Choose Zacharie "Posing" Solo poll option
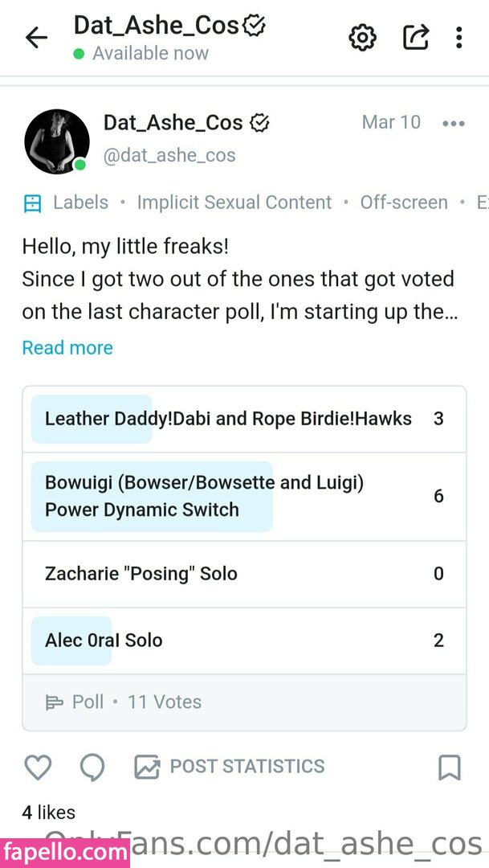This screenshot has height=868, width=489. [141, 574]
